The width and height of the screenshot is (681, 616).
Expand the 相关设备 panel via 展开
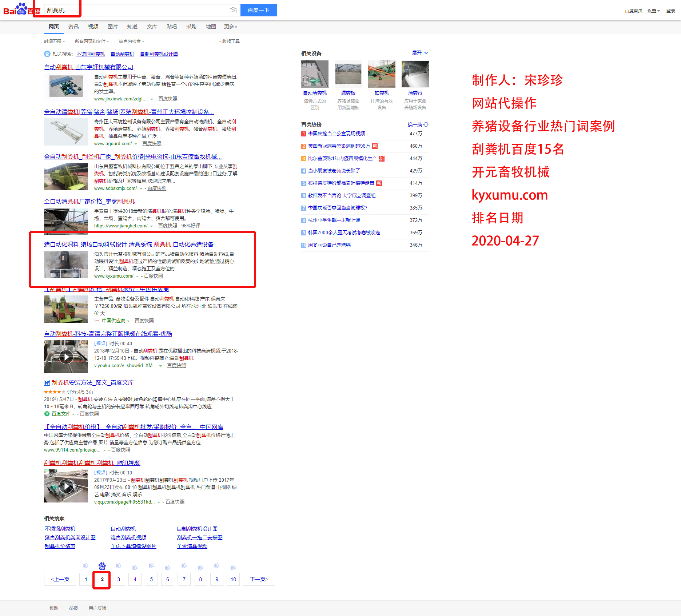[x=420, y=53]
